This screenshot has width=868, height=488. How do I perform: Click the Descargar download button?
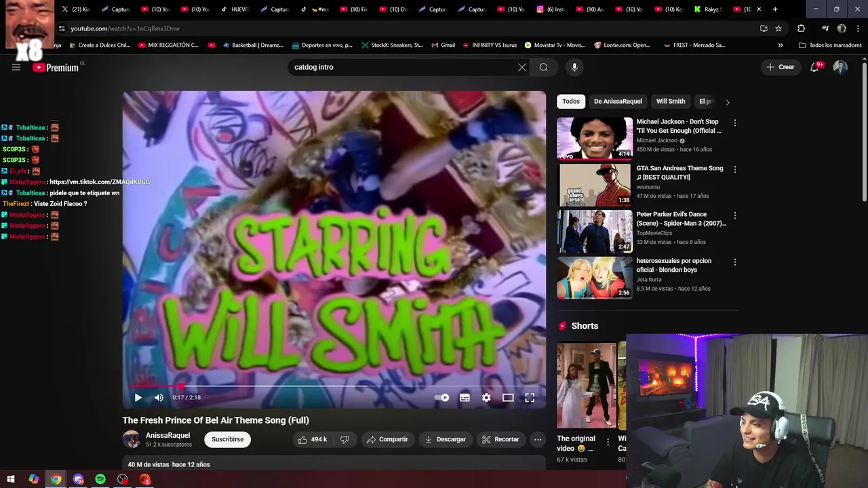tap(446, 439)
